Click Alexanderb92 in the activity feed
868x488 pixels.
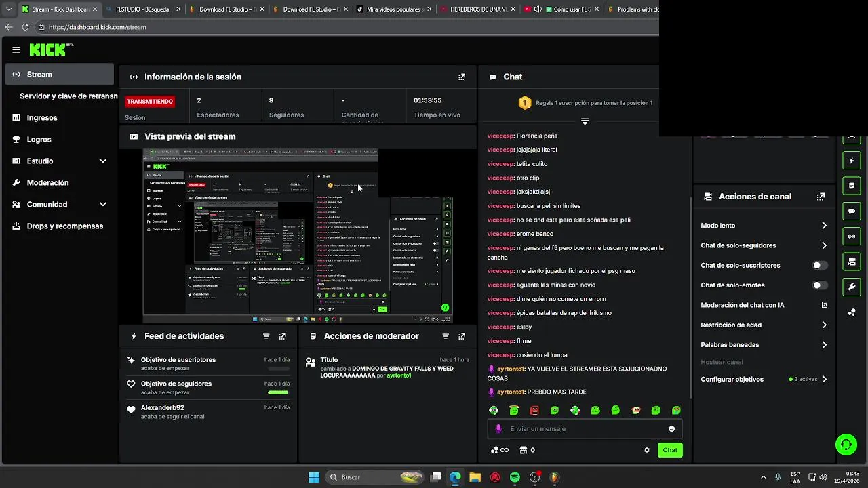coord(162,407)
